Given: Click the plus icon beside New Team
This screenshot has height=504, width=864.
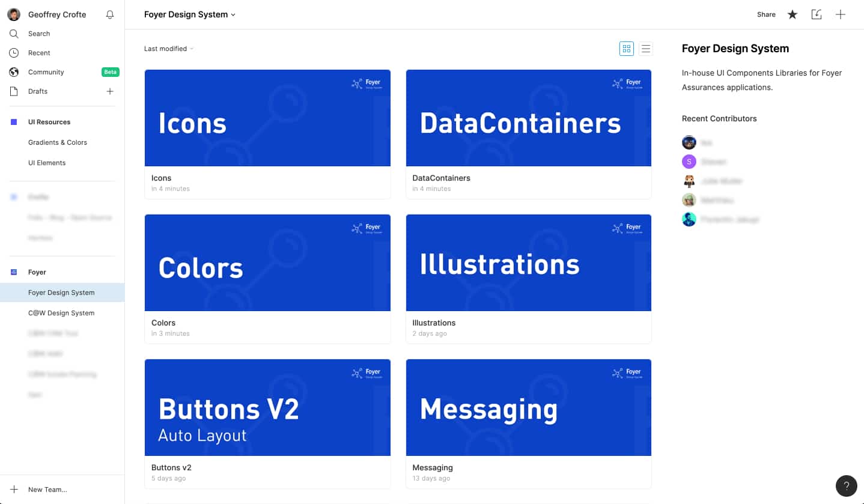Looking at the screenshot, I should (14, 490).
